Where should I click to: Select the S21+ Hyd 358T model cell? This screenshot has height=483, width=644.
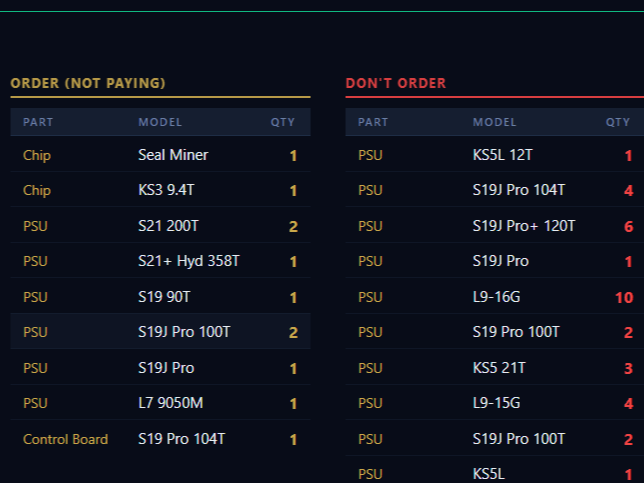(189, 261)
